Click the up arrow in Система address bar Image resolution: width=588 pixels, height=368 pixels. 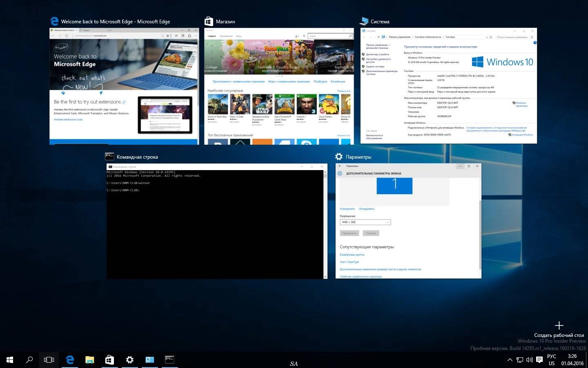379,37
